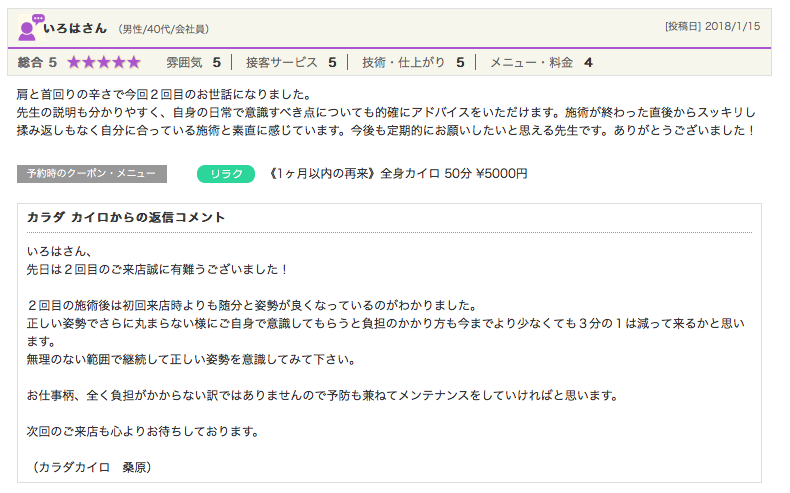
Task: Click the purple reviewer avatar icon
Action: click(x=30, y=27)
